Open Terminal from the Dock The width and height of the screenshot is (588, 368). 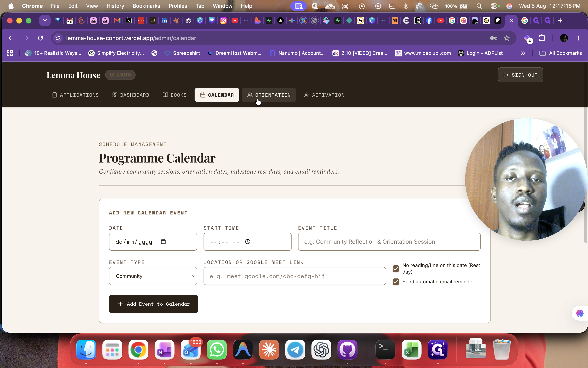point(385,350)
